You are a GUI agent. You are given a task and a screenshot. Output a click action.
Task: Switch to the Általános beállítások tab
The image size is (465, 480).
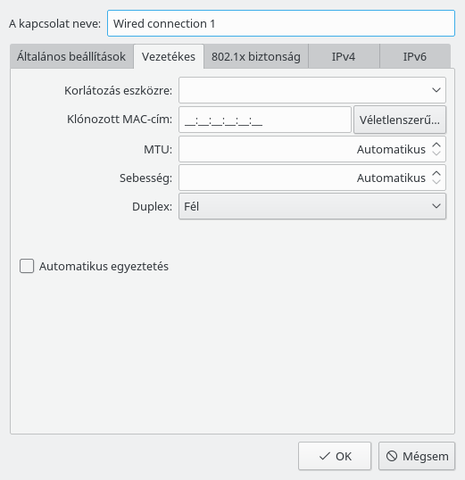72,57
